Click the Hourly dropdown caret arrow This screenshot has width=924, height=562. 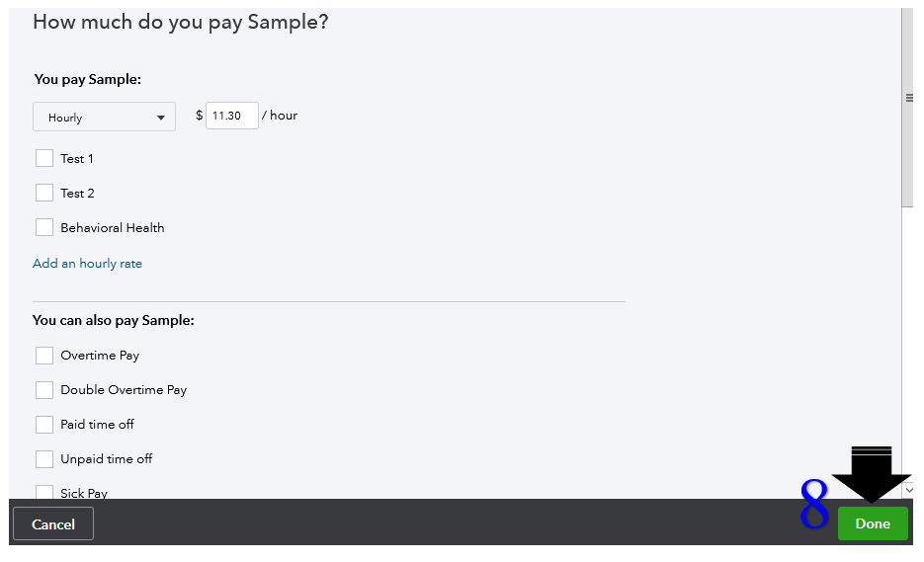(x=161, y=118)
